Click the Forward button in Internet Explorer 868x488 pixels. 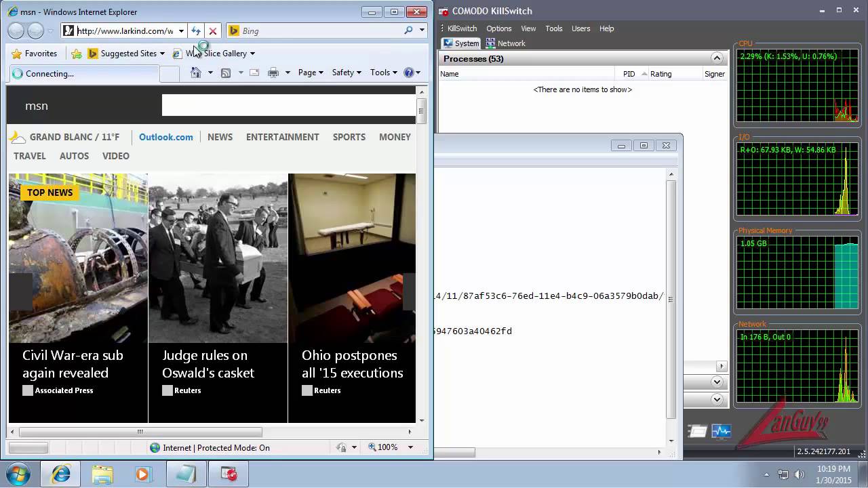[35, 30]
